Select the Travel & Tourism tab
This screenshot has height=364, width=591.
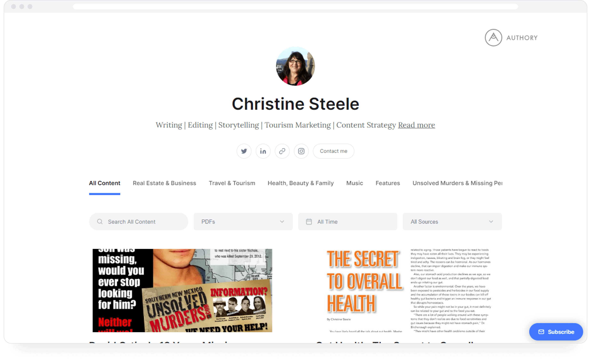232,183
